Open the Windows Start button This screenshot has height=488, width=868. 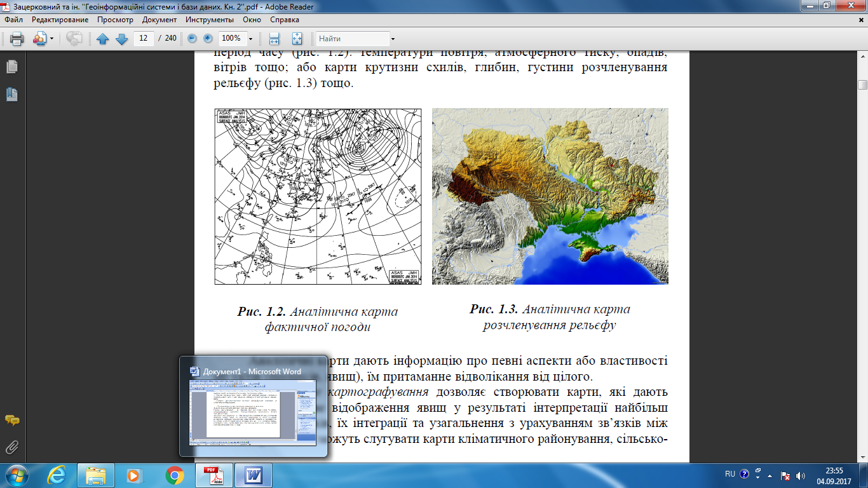click(x=17, y=475)
